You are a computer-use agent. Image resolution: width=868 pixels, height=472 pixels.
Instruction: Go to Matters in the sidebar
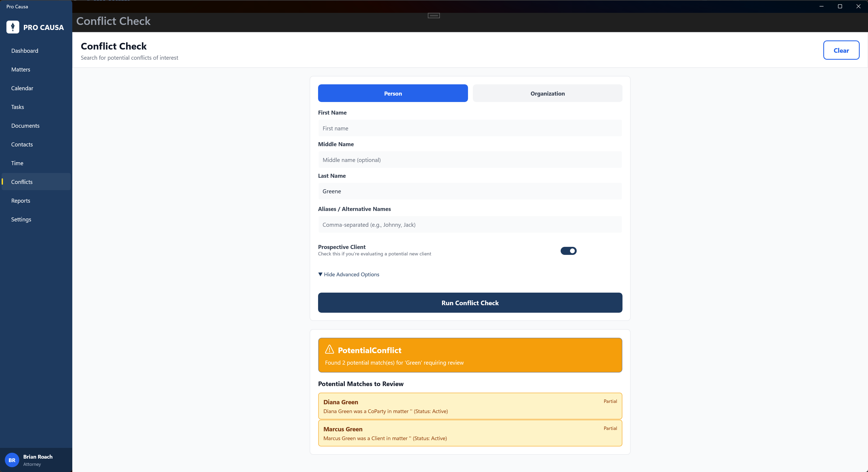(21, 69)
